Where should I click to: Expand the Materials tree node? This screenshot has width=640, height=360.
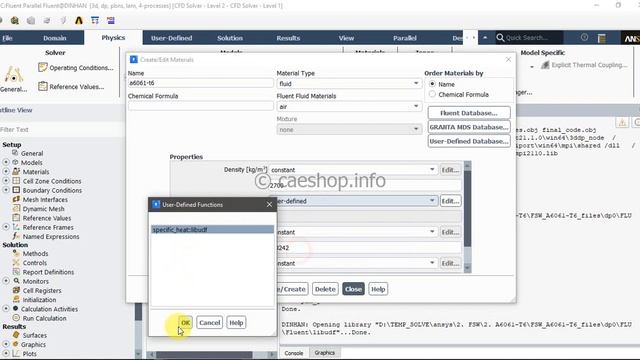(6, 171)
